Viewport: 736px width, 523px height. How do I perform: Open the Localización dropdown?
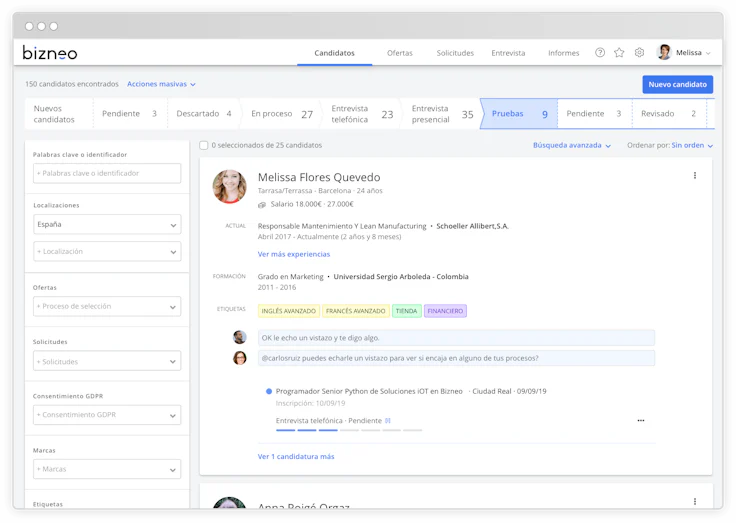(107, 252)
